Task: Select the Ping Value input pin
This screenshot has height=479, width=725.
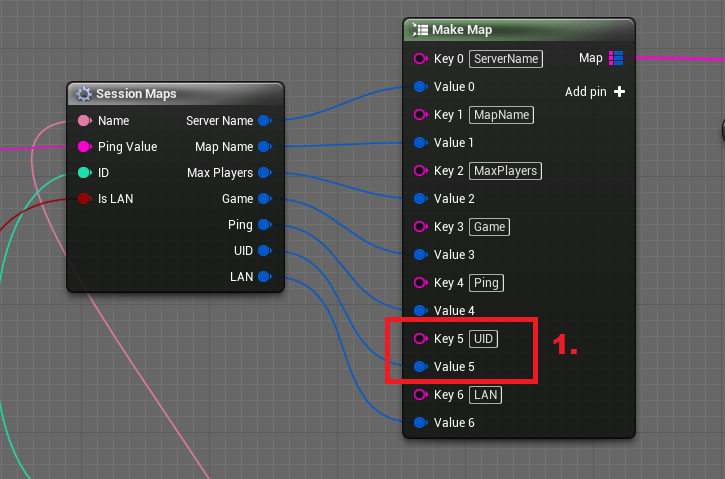Action: [x=85, y=147]
